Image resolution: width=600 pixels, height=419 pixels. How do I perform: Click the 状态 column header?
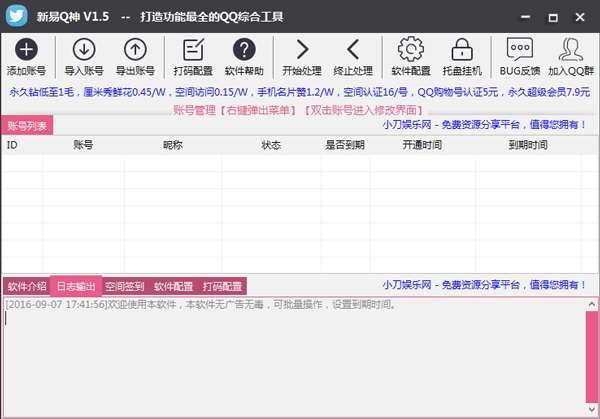coord(271,145)
